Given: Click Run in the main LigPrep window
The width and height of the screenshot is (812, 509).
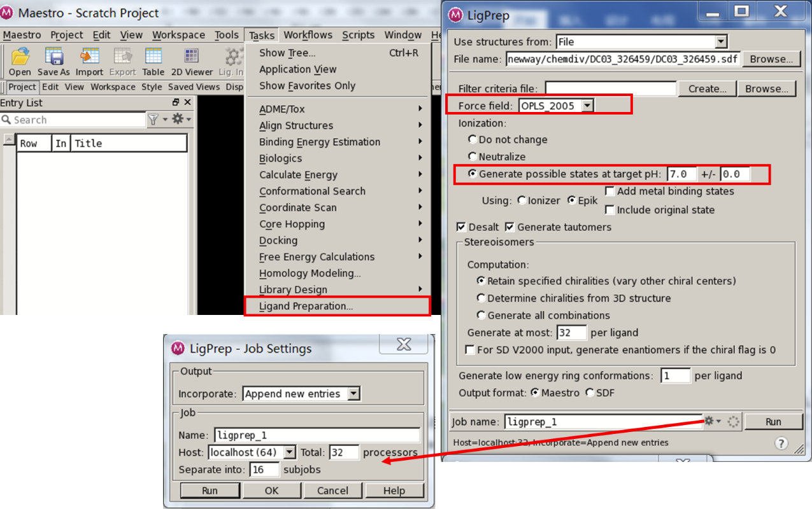Looking at the screenshot, I should coord(773,421).
